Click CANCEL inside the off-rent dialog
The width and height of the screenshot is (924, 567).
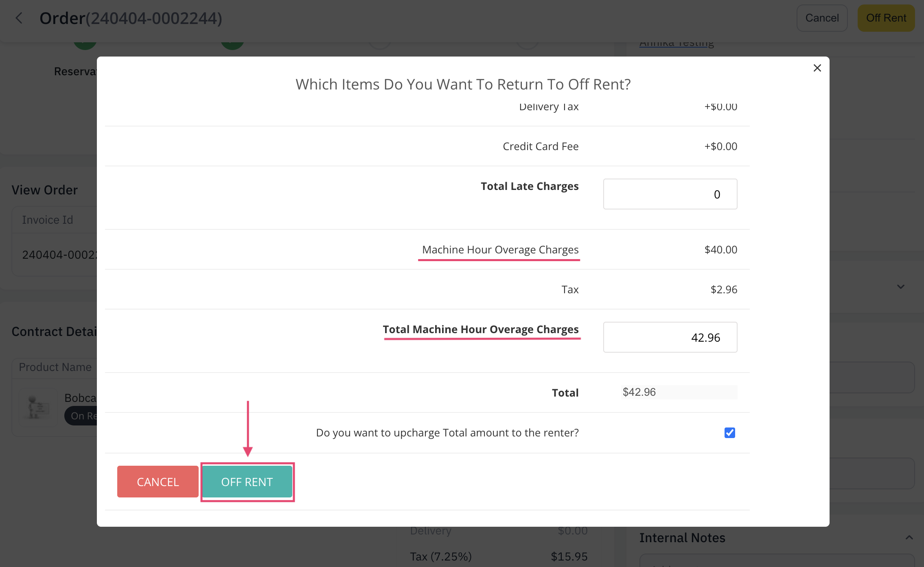coord(158,482)
